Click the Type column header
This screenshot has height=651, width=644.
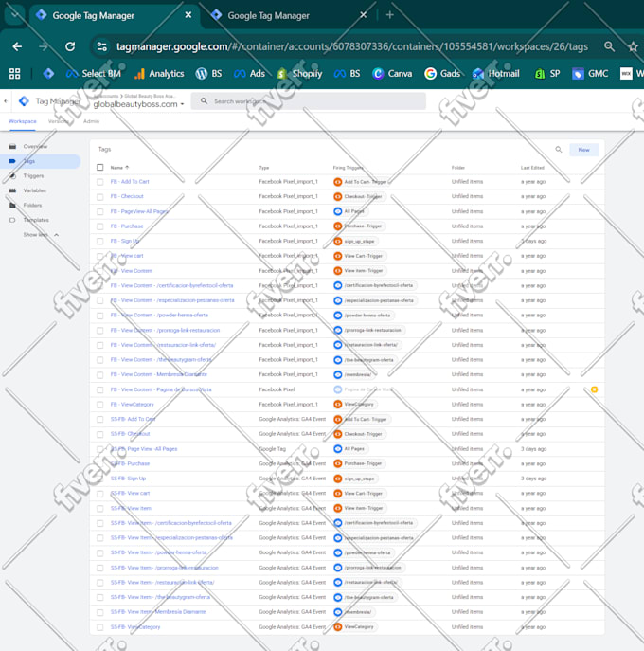point(264,168)
